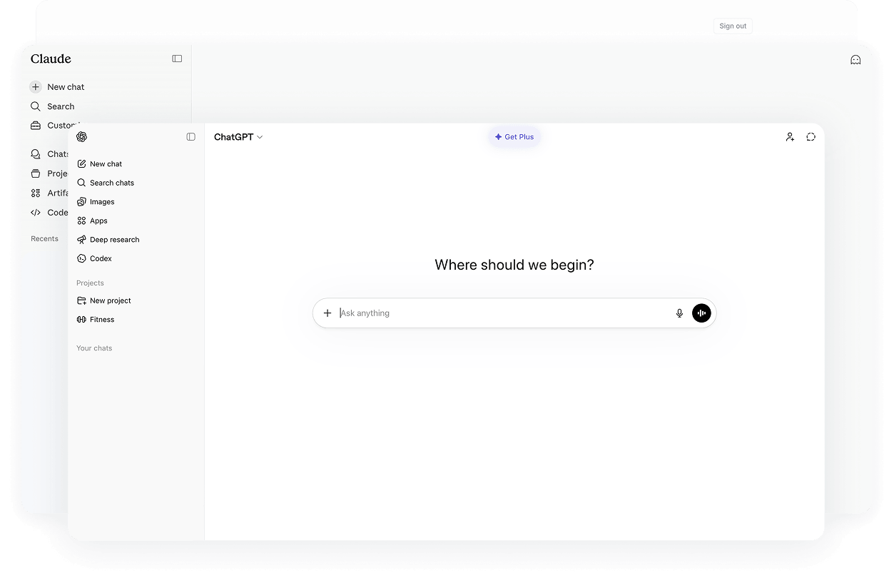Open the ChatGPT model selector dropdown
Screen dimensions: 894x588
(x=238, y=137)
